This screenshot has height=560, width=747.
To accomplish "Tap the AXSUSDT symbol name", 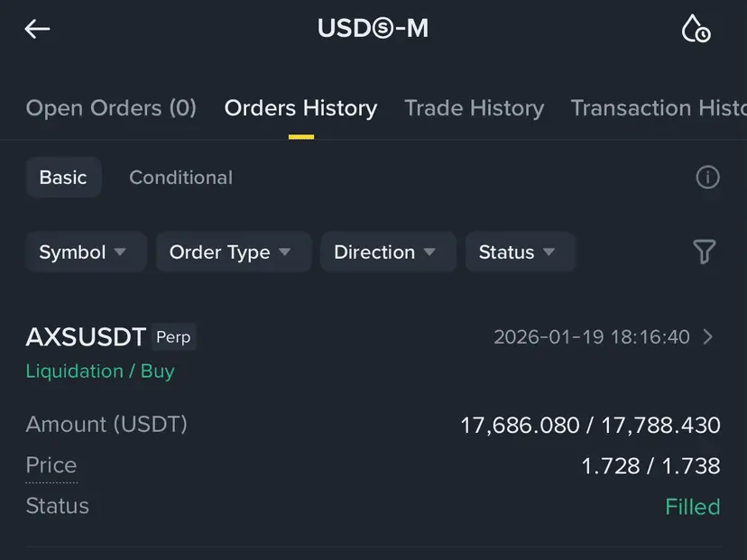I will coord(86,337).
